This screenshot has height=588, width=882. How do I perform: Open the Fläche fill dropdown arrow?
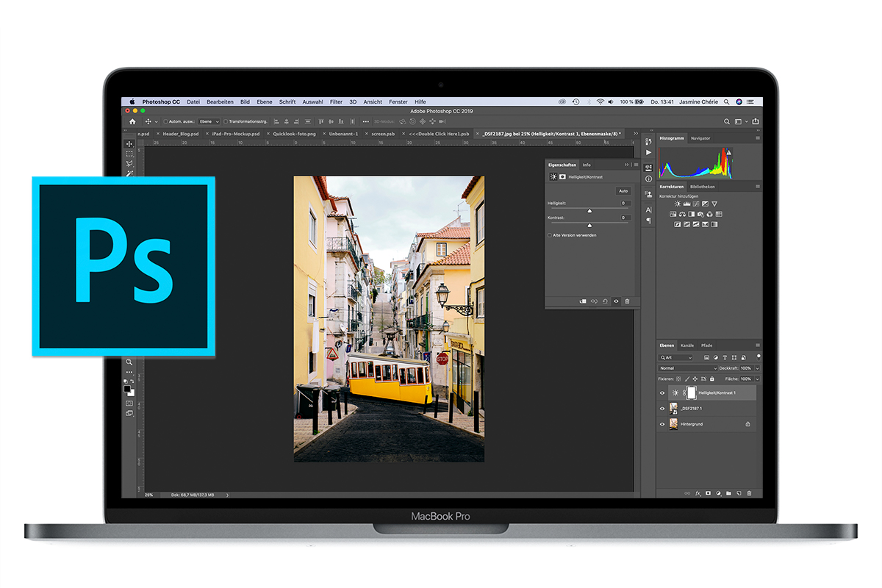(758, 379)
